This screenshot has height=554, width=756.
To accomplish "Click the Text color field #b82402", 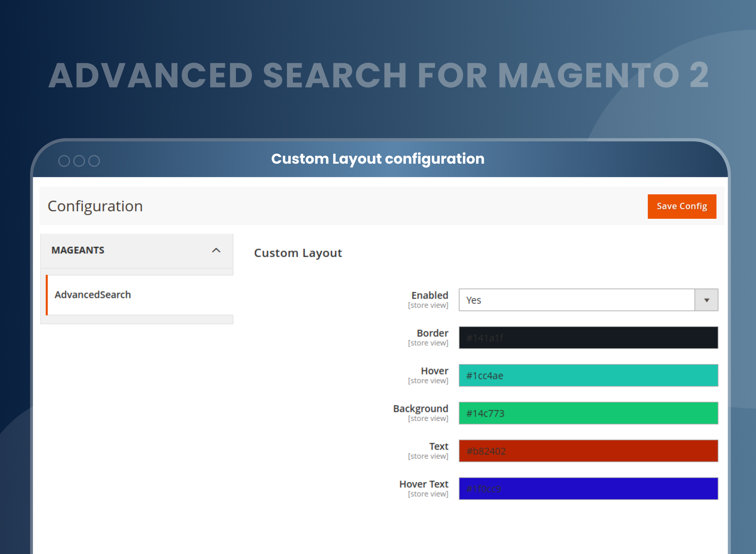I will point(588,451).
